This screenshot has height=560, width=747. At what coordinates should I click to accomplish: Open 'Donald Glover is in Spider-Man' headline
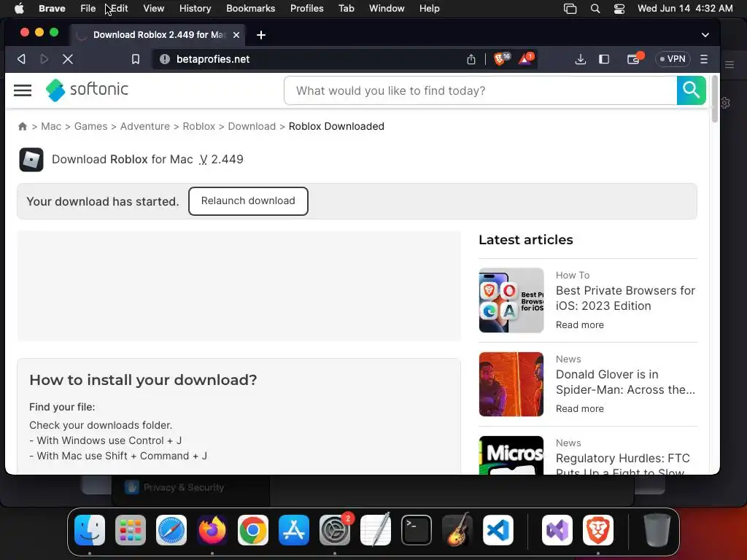pyautogui.click(x=625, y=382)
